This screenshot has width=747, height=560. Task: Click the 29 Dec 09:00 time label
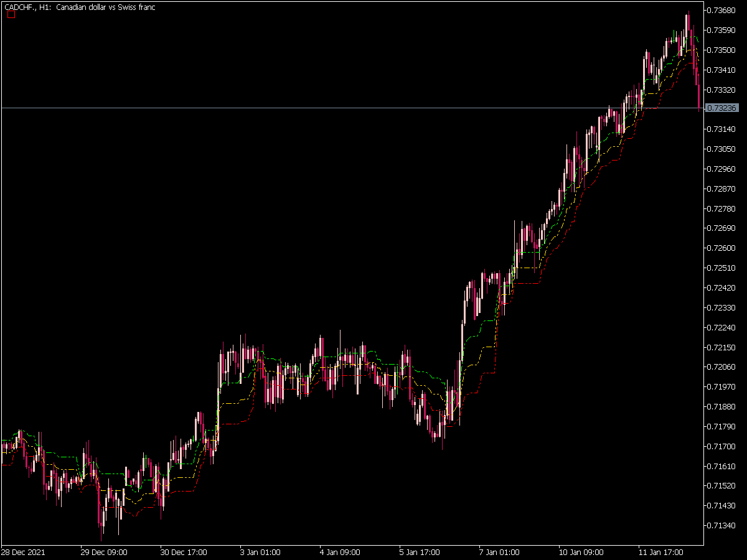pyautogui.click(x=104, y=553)
